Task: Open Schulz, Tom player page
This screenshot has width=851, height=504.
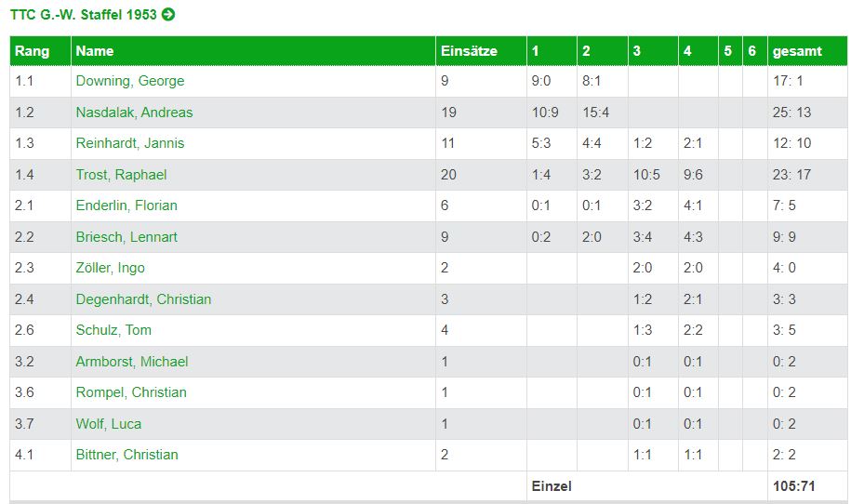Action: pyautogui.click(x=113, y=330)
